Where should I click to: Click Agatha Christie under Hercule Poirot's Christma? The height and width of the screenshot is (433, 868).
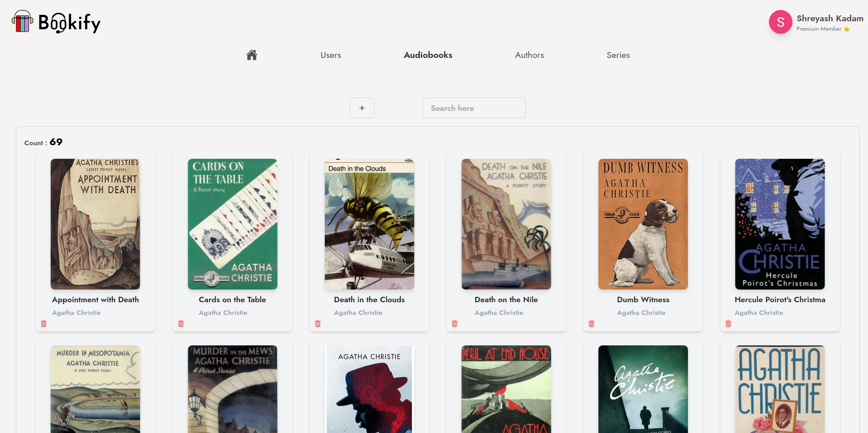coord(759,313)
